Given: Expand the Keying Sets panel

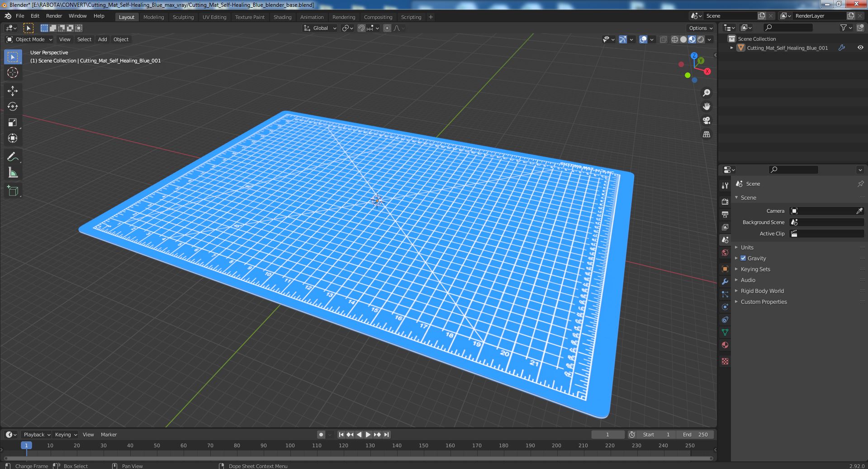Looking at the screenshot, I should [x=755, y=269].
